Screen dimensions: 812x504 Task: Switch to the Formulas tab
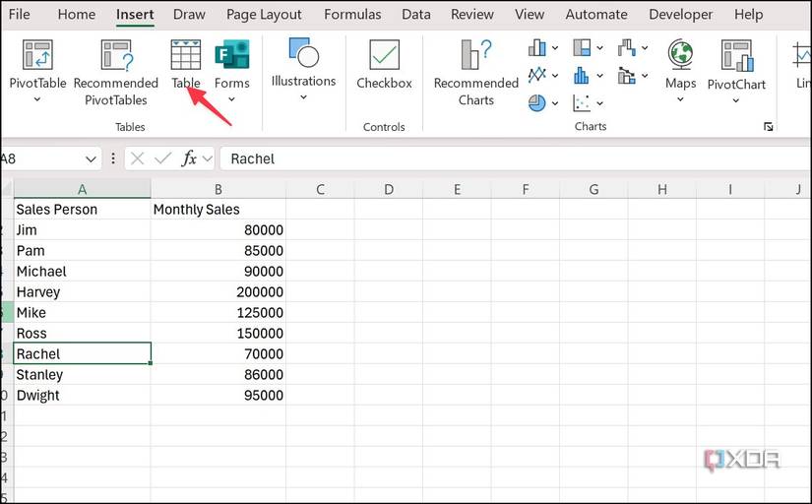point(352,14)
